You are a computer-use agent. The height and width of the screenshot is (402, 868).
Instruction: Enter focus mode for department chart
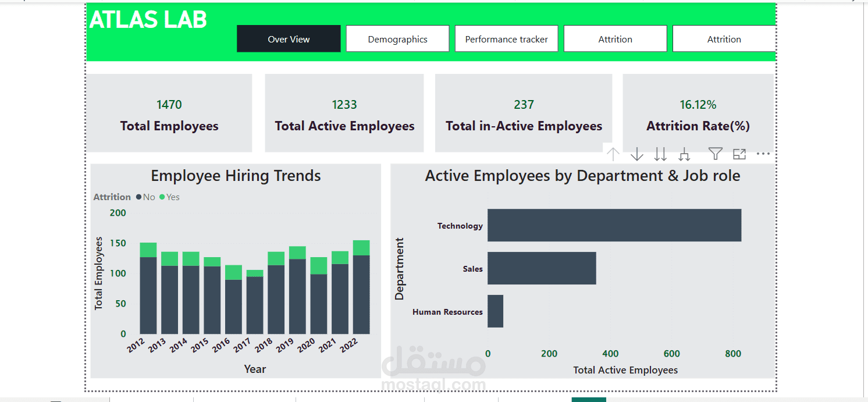(739, 154)
